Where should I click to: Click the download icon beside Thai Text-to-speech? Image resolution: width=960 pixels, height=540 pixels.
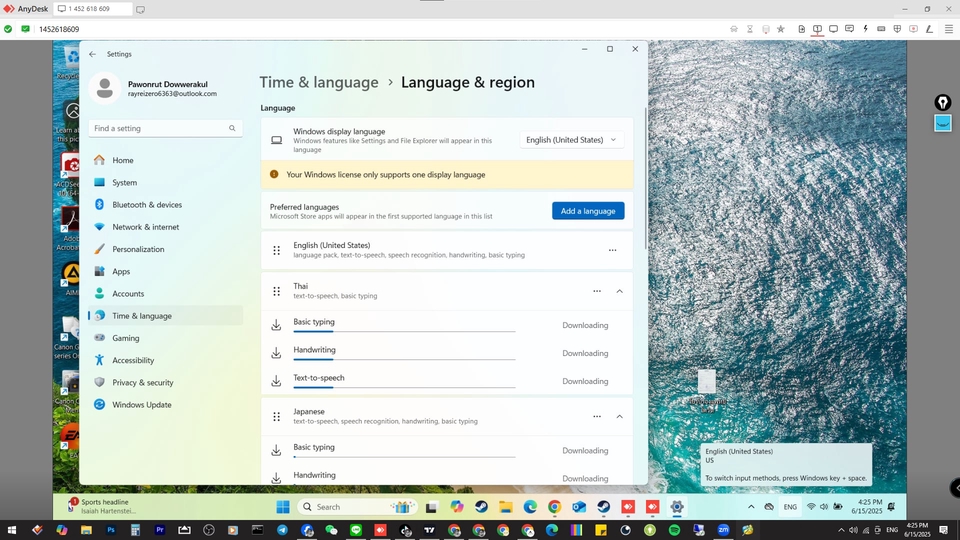click(x=276, y=381)
